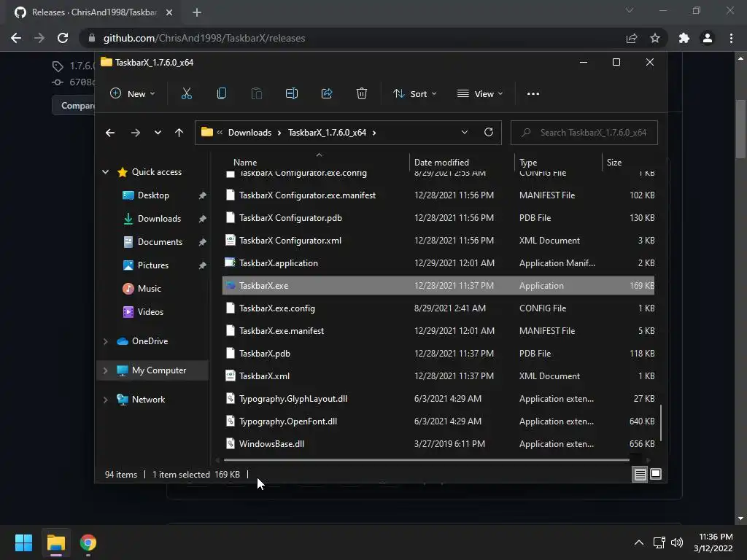Screen dimensions: 747x560
Task: Open Pictures in Quick access
Action: tap(152, 265)
